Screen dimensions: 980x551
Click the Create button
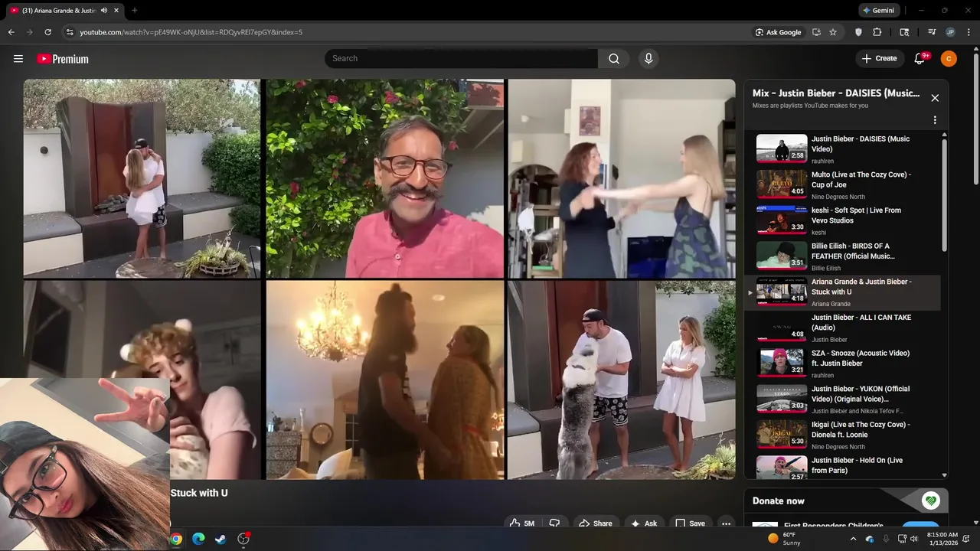(879, 59)
